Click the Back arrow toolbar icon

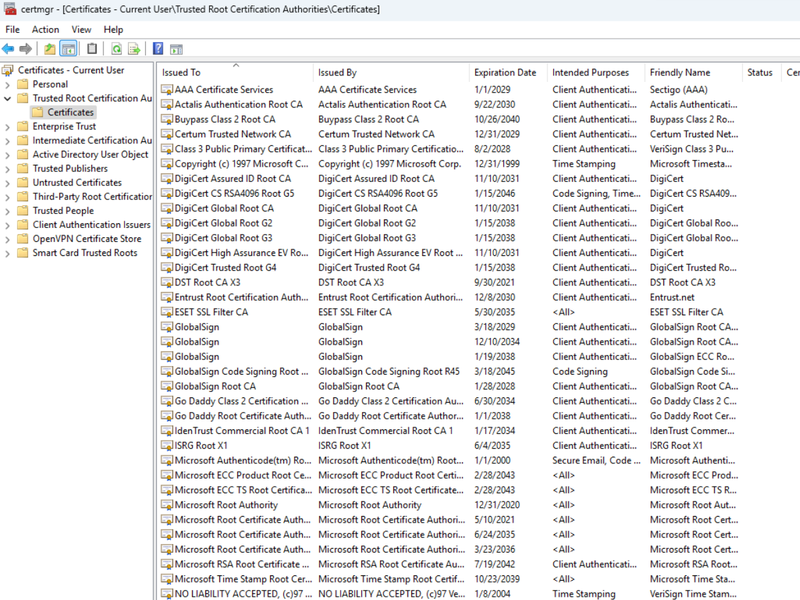click(x=8, y=49)
